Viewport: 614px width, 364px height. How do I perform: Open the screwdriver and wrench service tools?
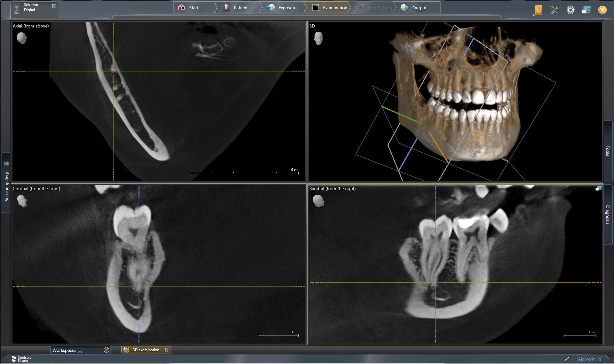554,10
